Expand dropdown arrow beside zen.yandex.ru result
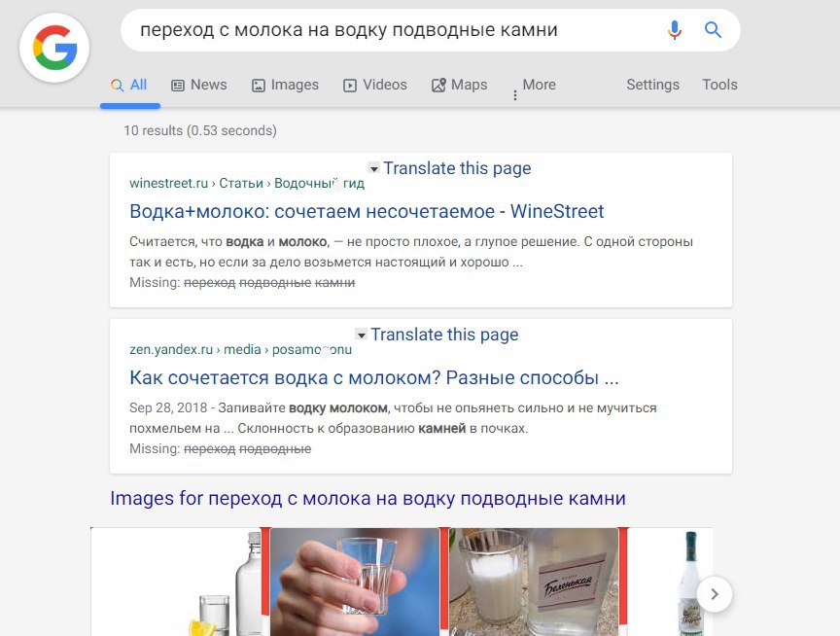Image resolution: width=840 pixels, height=636 pixels. click(361, 335)
